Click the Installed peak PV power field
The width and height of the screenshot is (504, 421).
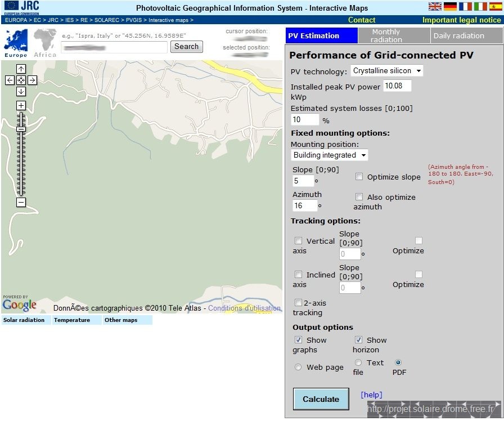397,86
